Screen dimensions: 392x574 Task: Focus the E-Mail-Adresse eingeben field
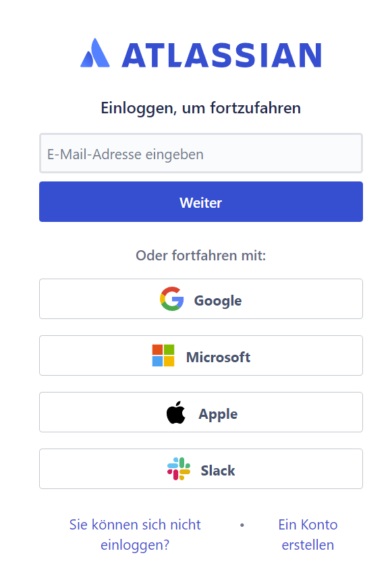point(201,153)
